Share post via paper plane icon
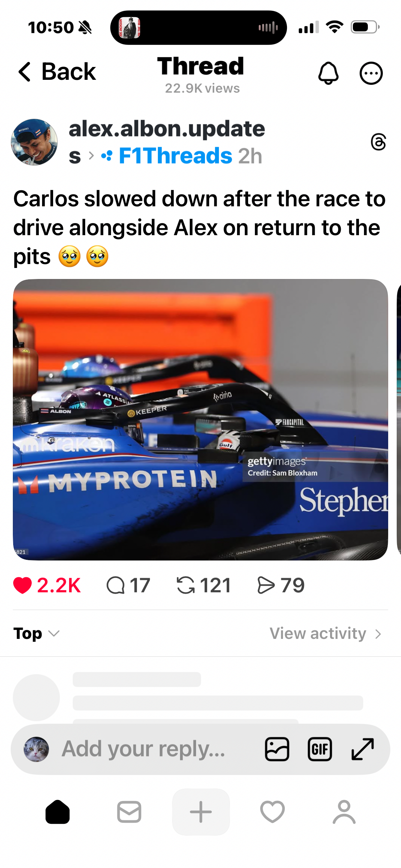 (x=266, y=585)
